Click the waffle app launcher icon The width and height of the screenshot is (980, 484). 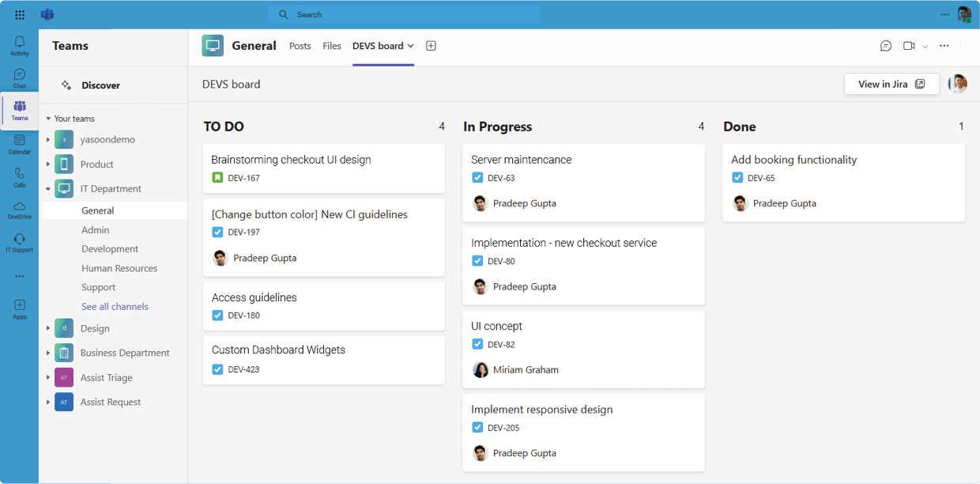click(x=19, y=13)
